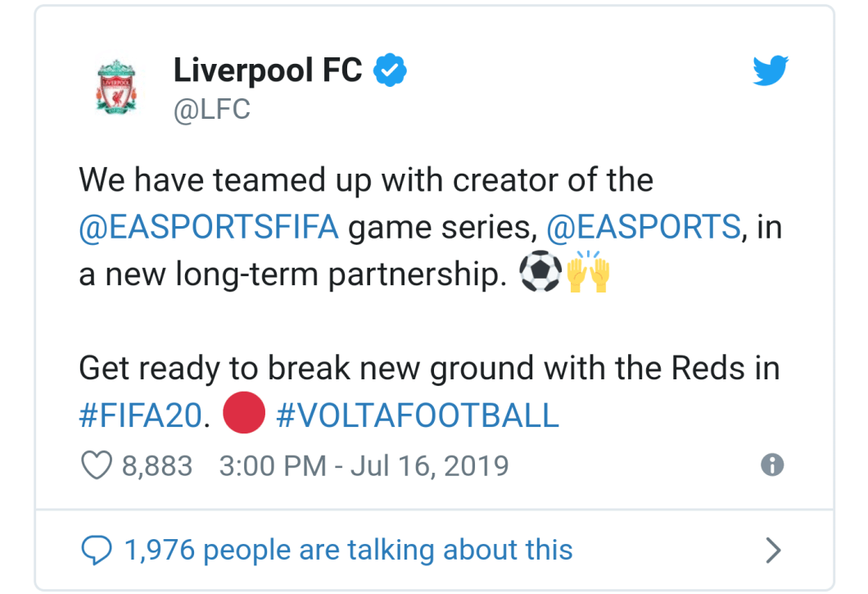
Task: Click the blue verified badge
Action: pyautogui.click(x=391, y=72)
